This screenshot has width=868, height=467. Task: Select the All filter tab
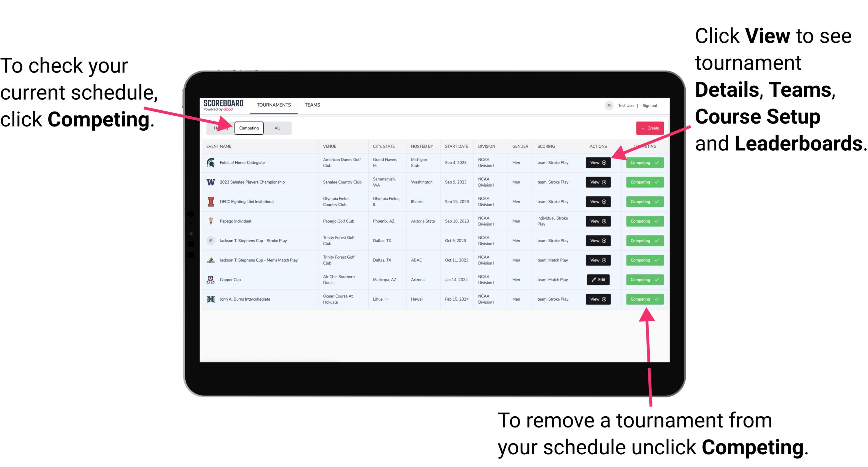[276, 128]
